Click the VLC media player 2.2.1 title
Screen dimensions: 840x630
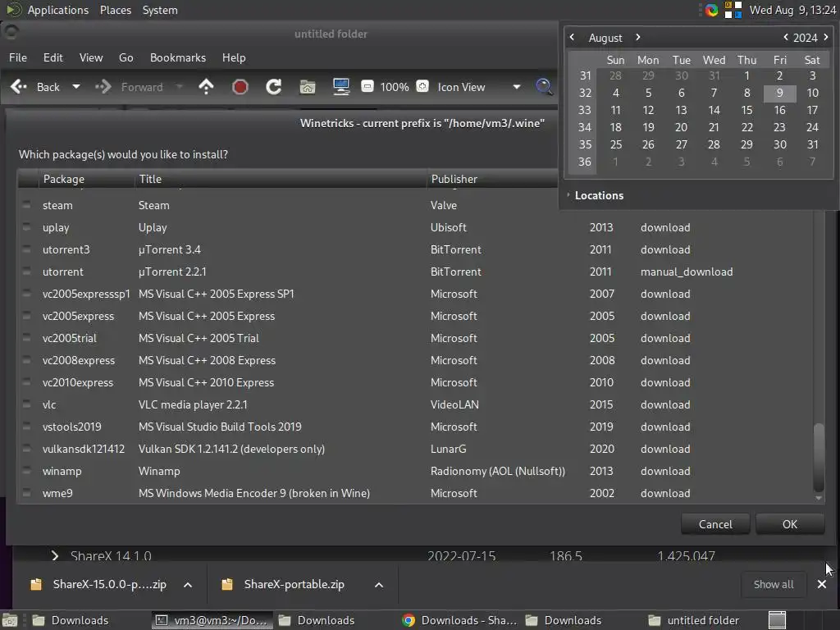[193, 404]
